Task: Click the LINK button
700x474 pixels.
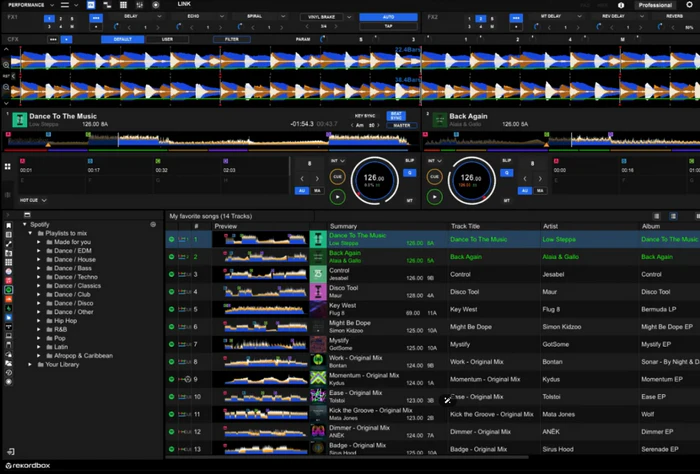Action: pyautogui.click(x=185, y=5)
